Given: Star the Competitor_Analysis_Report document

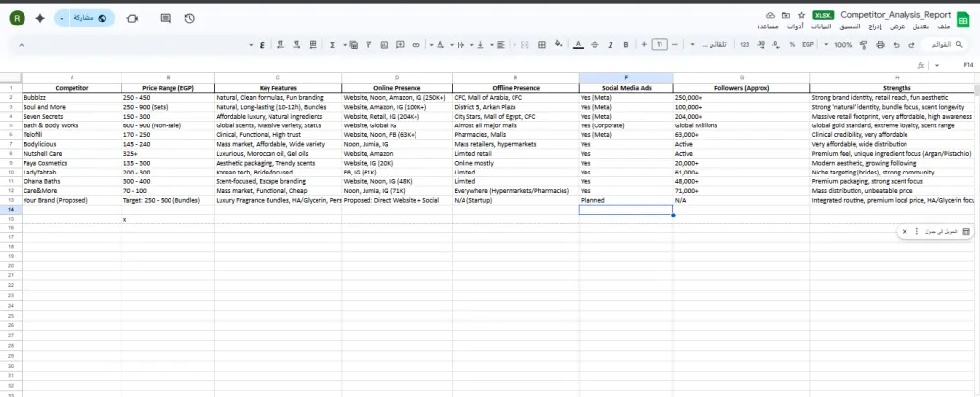Looking at the screenshot, I should pos(801,15).
